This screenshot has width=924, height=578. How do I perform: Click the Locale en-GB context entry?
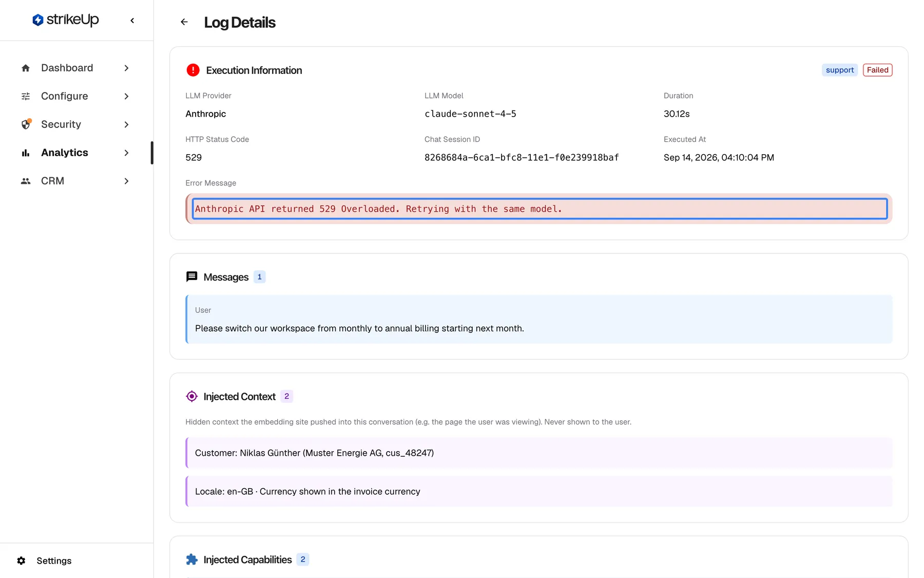(539, 491)
